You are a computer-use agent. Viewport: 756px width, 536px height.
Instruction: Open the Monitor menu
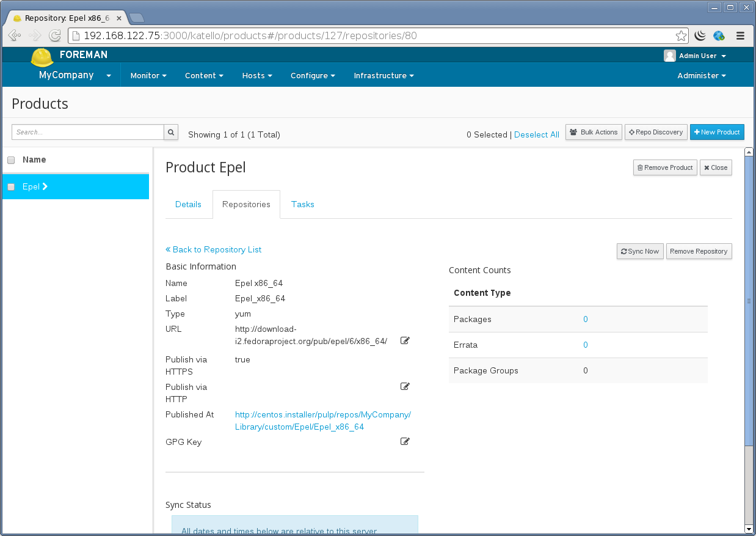(148, 76)
